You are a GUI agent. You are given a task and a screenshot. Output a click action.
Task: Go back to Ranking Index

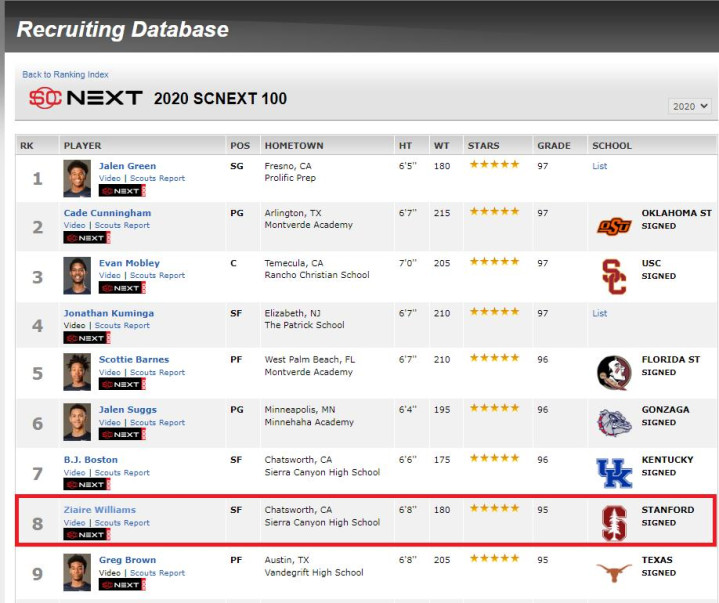coord(65,74)
